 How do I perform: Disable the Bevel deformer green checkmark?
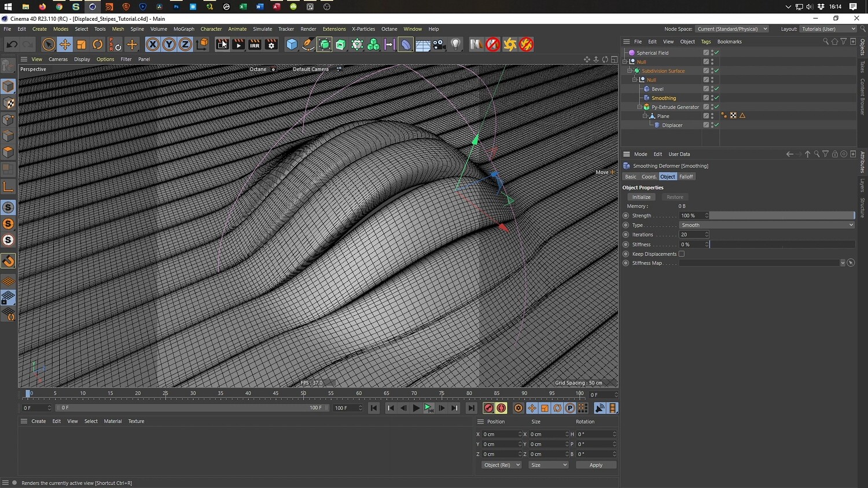[716, 89]
